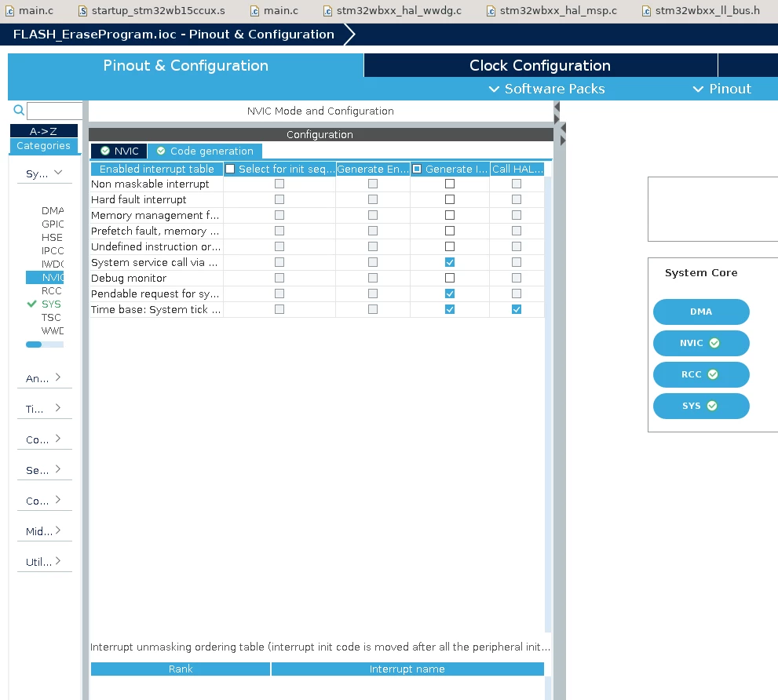Uncheck Call HAL handler for System tick
This screenshot has height=700, width=778.
click(x=517, y=309)
